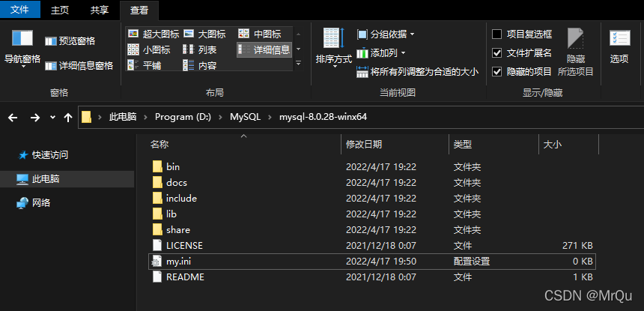Open Network (网络) in sidebar
This screenshot has height=311, width=644.
(x=34, y=202)
